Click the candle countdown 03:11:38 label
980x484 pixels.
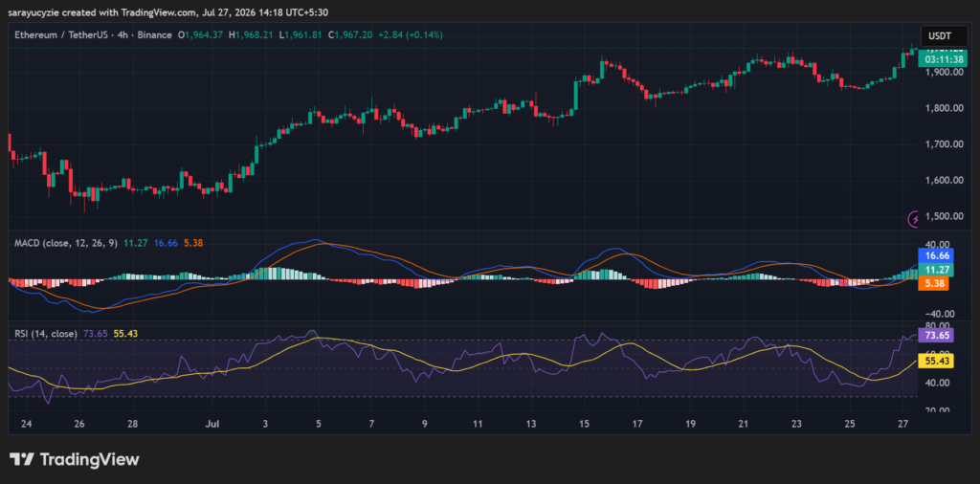[x=942, y=60]
